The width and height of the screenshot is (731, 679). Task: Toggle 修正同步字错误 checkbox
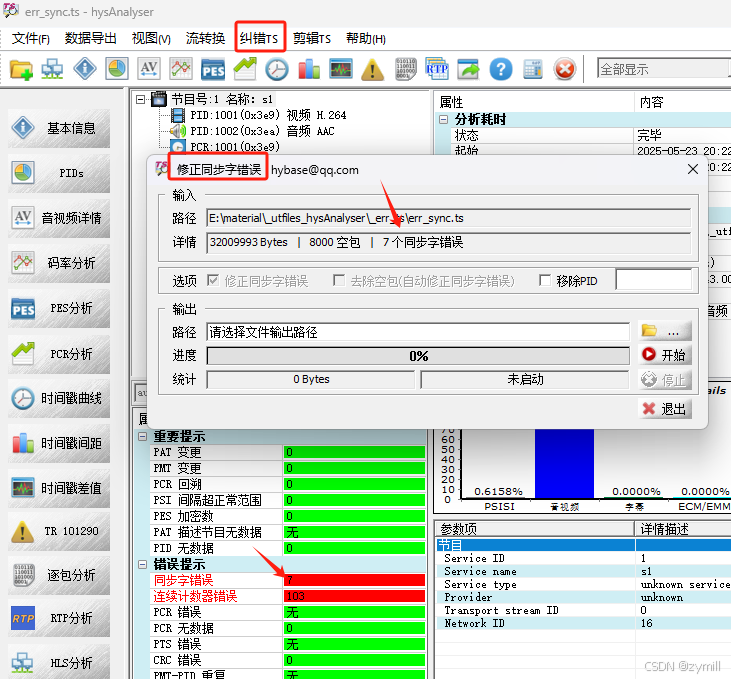[213, 280]
